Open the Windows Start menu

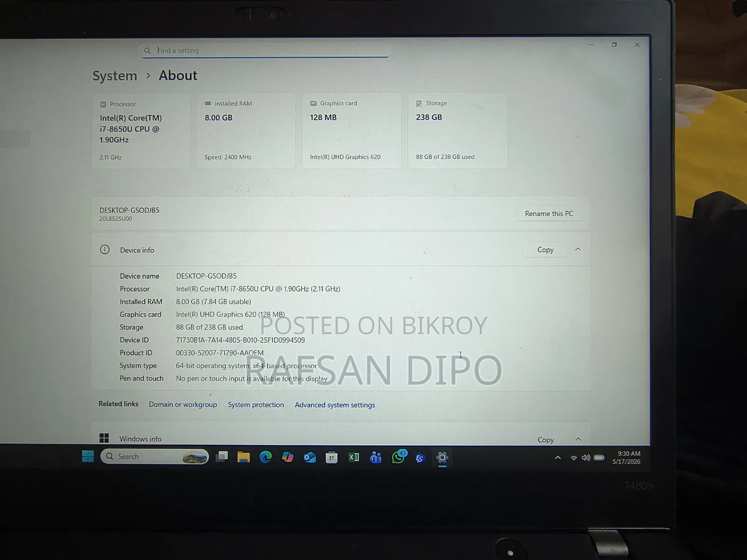tap(88, 456)
